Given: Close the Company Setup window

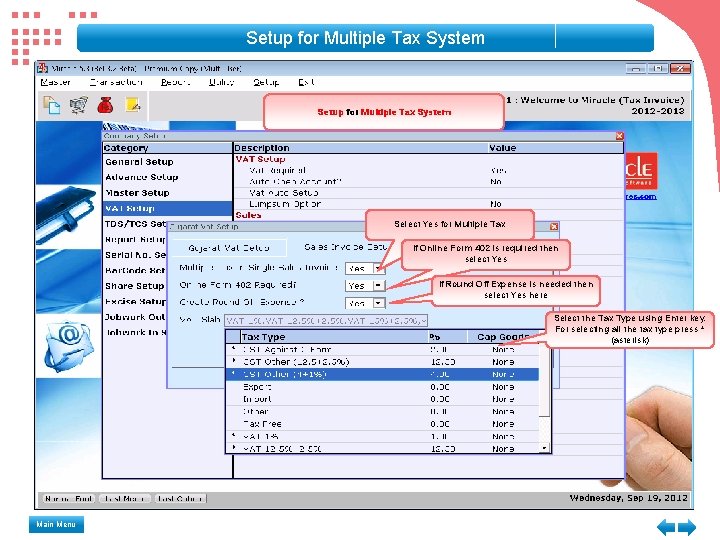Looking at the screenshot, I should 619,136.
